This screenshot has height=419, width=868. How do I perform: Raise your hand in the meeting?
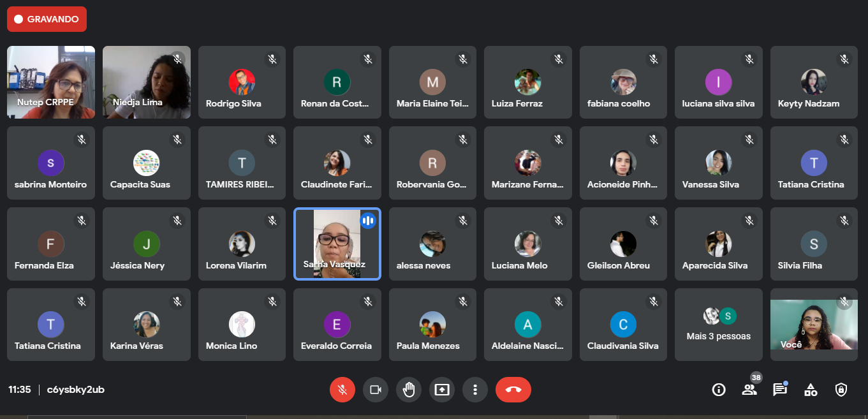click(409, 390)
